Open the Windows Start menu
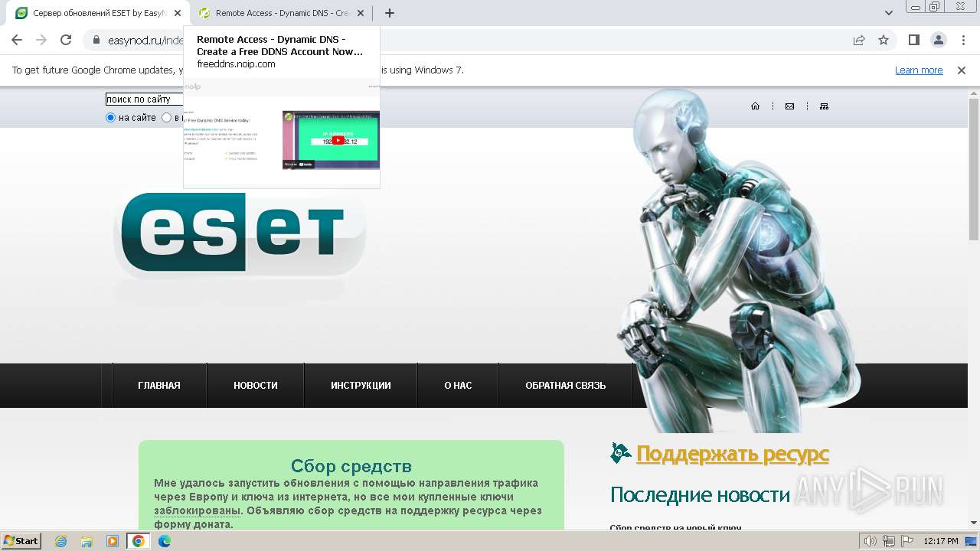This screenshot has width=980, height=551. click(21, 541)
